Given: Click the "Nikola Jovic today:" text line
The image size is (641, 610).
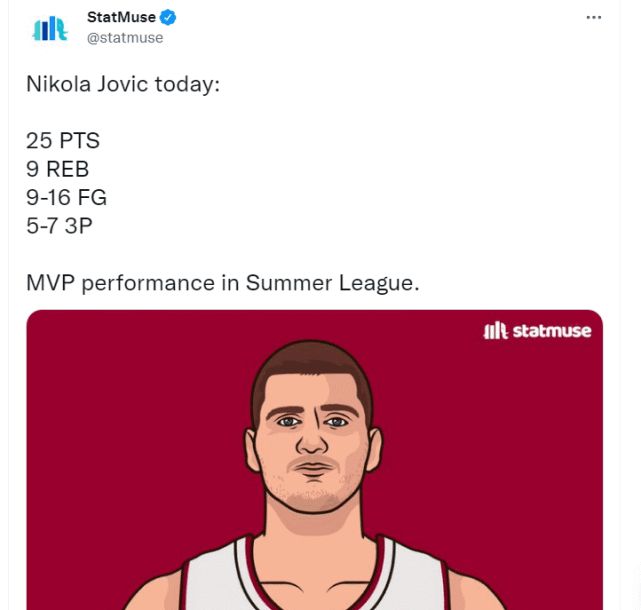Looking at the screenshot, I should (122, 83).
